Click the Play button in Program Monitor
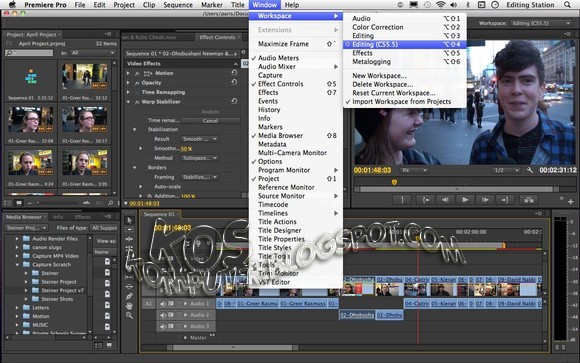 (465, 200)
